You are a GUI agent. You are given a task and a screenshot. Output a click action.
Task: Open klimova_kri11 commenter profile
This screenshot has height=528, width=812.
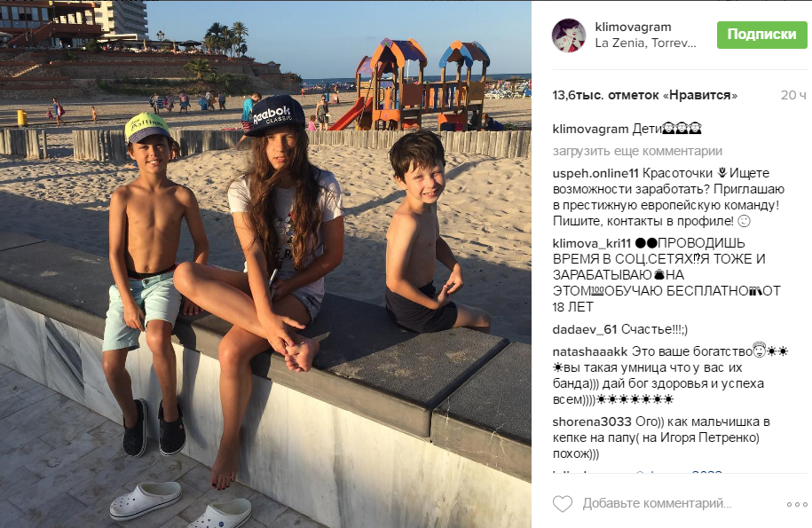click(591, 243)
